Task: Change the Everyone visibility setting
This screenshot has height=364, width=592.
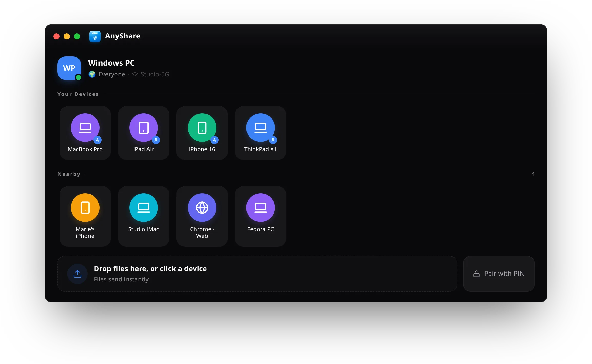Action: pos(112,74)
